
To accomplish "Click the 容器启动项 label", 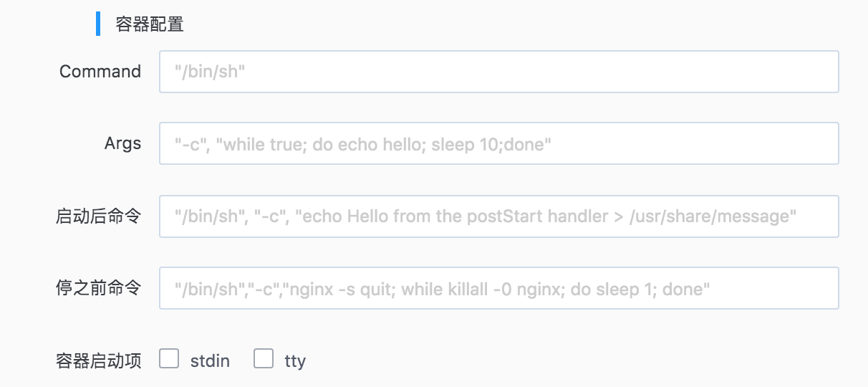I will [98, 360].
